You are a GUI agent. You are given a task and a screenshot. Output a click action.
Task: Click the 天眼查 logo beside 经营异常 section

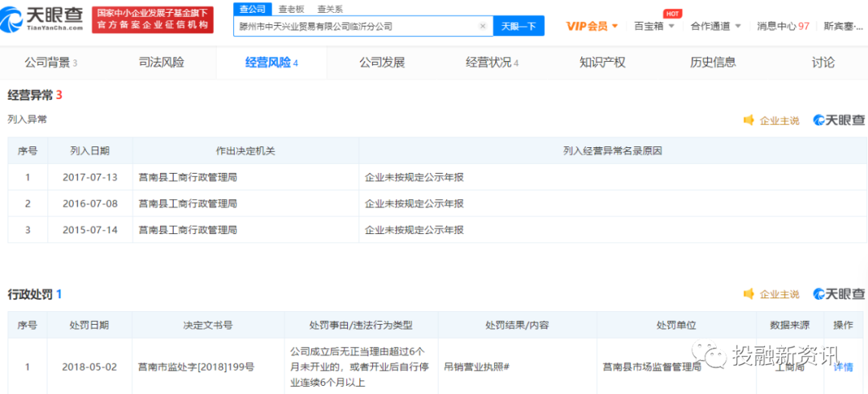click(838, 121)
